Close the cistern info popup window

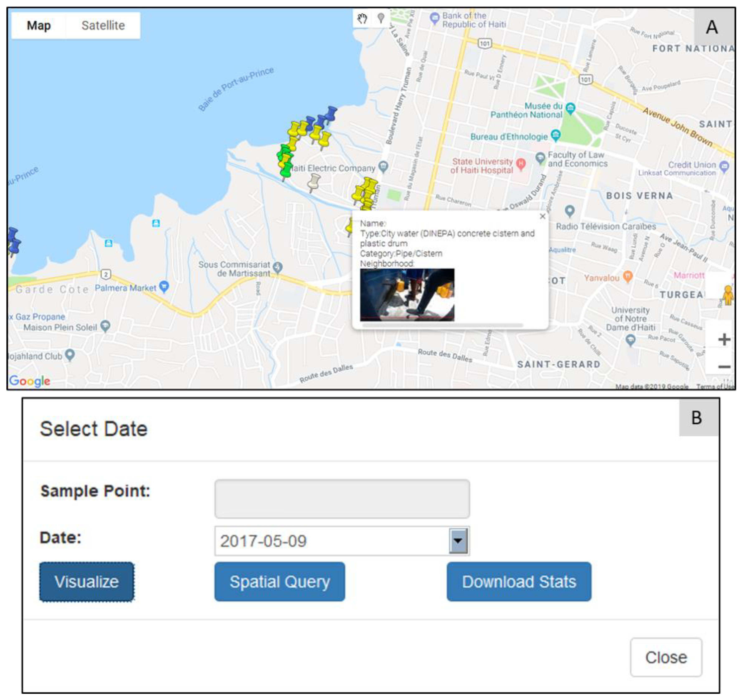(x=543, y=216)
